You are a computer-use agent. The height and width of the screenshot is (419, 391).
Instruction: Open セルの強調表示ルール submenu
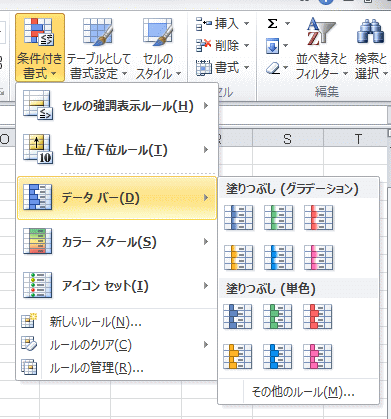pyautogui.click(x=117, y=106)
